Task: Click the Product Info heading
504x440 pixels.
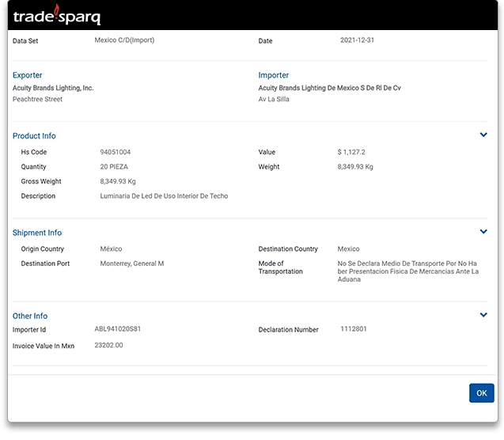Action: 34,135
